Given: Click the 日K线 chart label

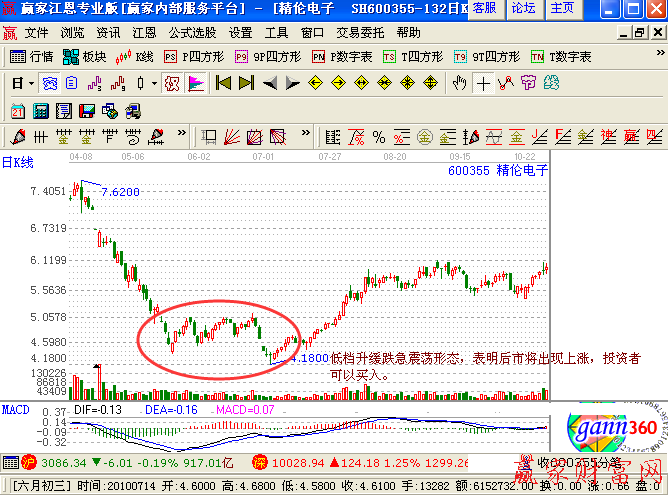Looking at the screenshot, I should (18, 162).
